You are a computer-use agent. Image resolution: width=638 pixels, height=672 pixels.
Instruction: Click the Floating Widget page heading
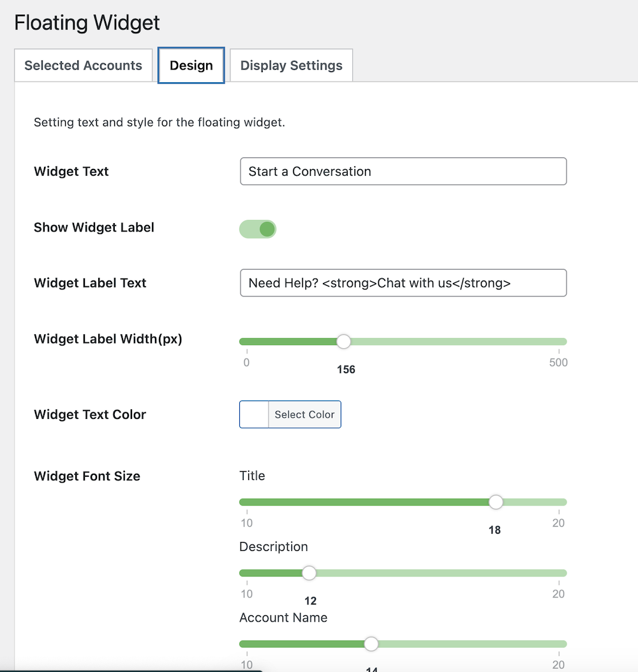coord(87,23)
